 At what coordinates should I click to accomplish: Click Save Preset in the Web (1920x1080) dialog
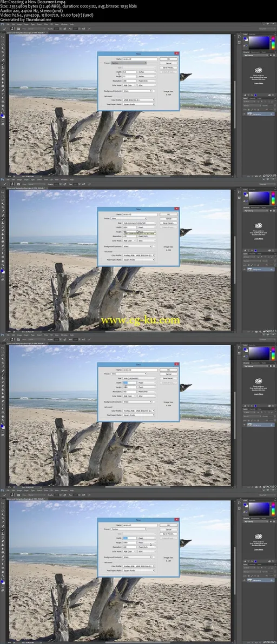[x=168, y=379]
